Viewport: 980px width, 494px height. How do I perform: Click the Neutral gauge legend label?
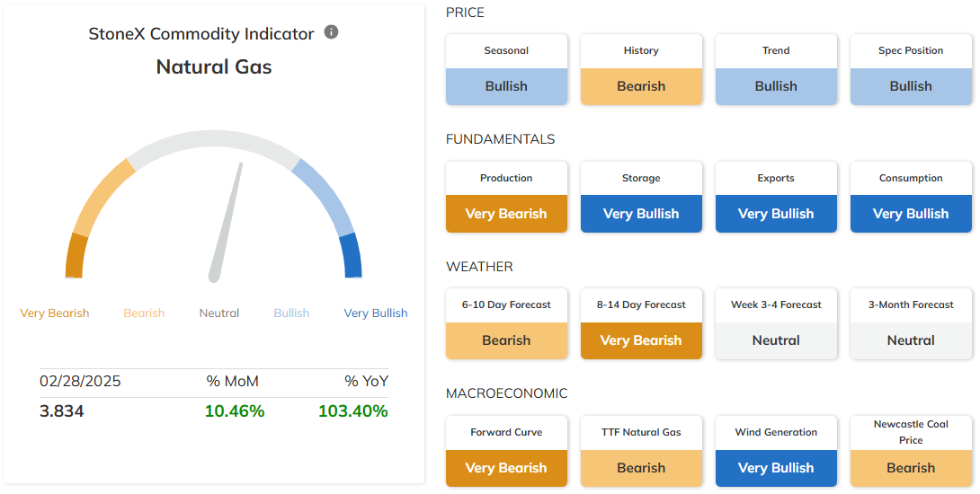(219, 313)
